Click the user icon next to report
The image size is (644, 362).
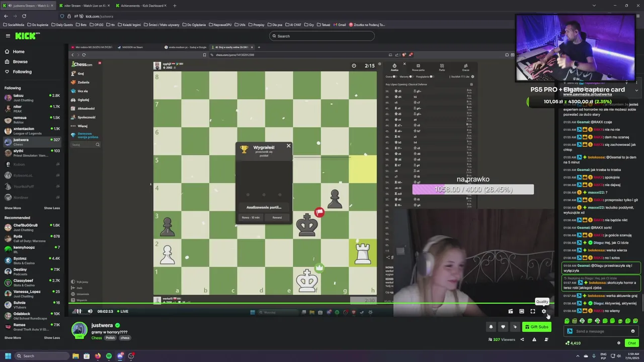click(546, 339)
